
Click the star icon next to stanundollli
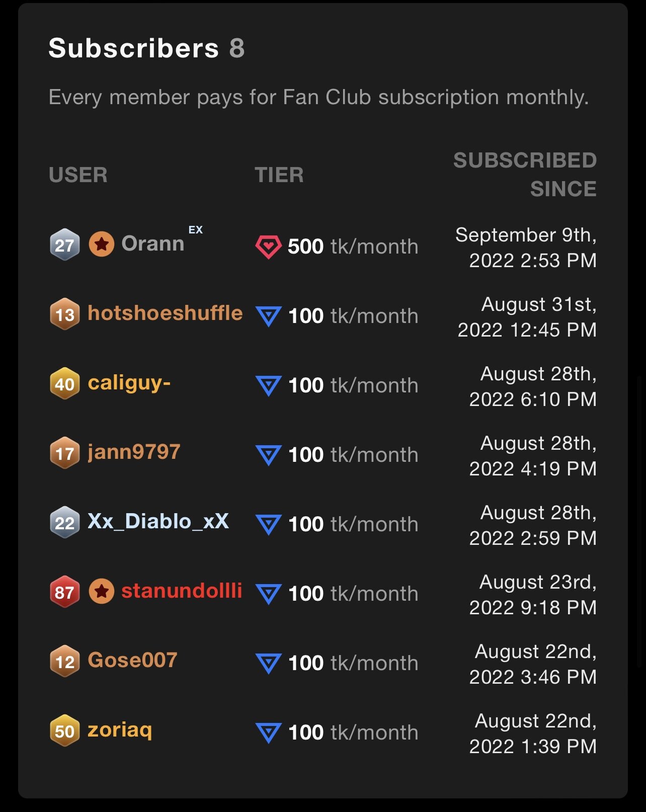click(x=102, y=591)
